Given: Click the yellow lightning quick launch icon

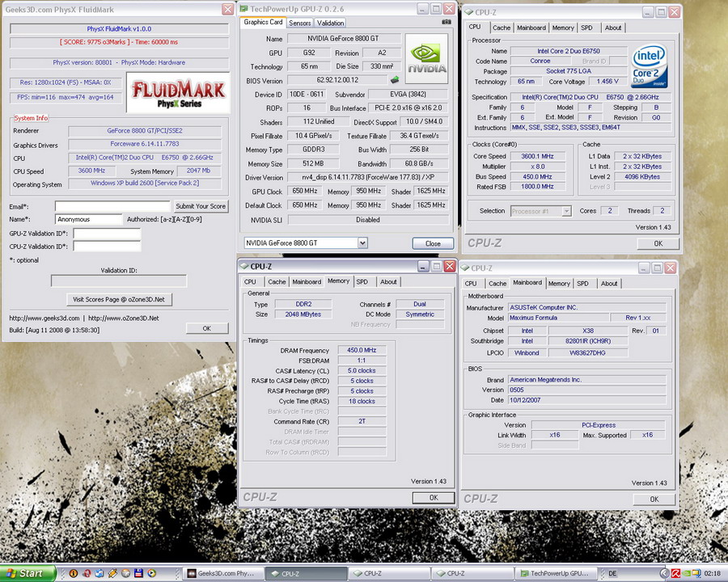Looking at the screenshot, I should pos(112,574).
